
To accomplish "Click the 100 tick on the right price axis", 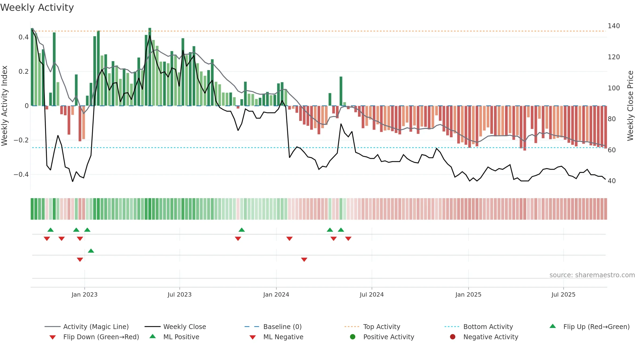I will pyautogui.click(x=614, y=88).
